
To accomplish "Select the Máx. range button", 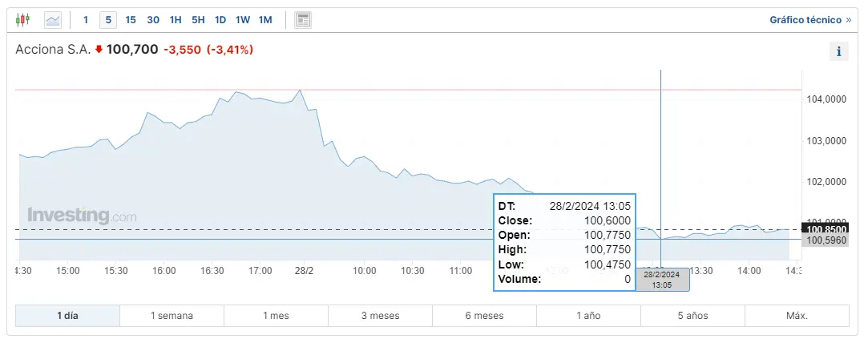I will point(797,316).
